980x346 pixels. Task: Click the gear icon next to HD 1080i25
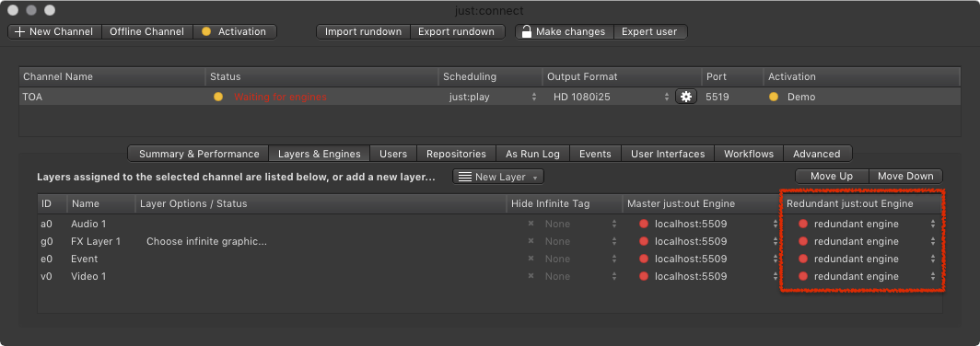click(x=686, y=97)
